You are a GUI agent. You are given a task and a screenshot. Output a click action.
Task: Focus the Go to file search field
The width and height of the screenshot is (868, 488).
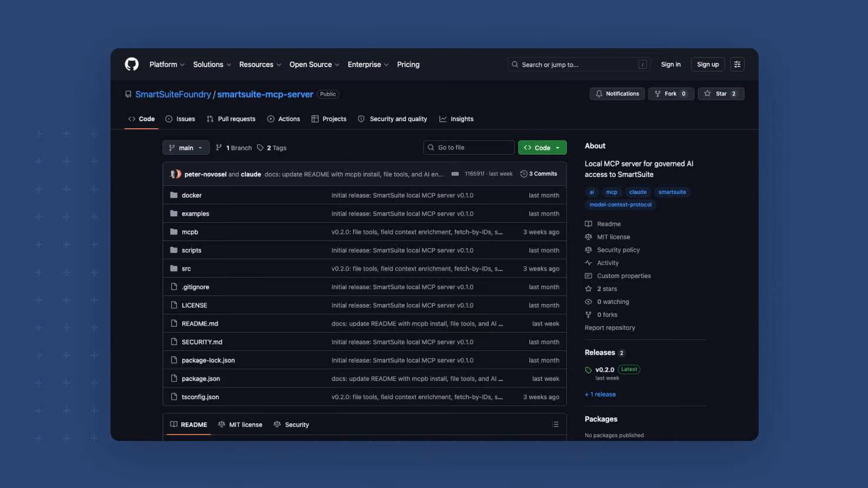(469, 148)
